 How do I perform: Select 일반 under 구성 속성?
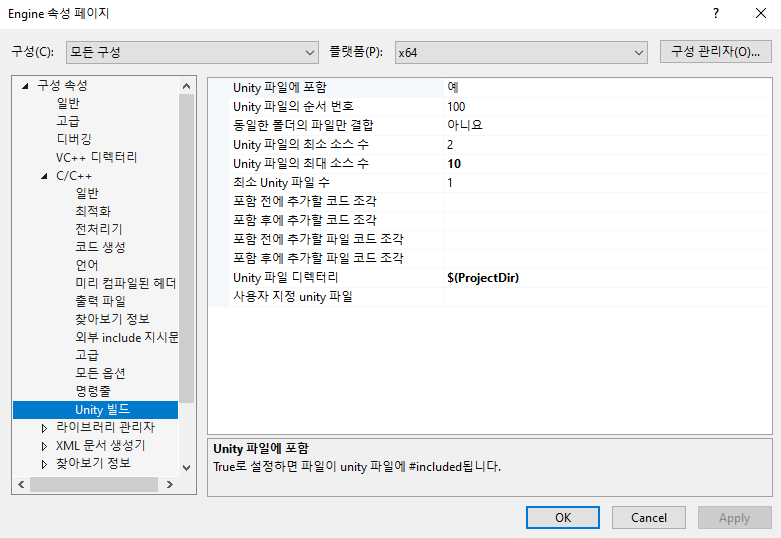pyautogui.click(x=68, y=103)
